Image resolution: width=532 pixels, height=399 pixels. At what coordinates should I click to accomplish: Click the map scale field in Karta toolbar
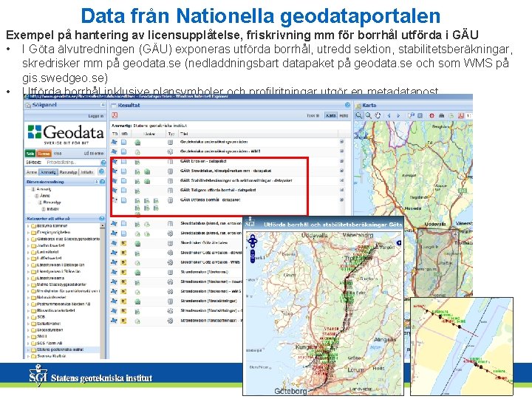[469, 116]
